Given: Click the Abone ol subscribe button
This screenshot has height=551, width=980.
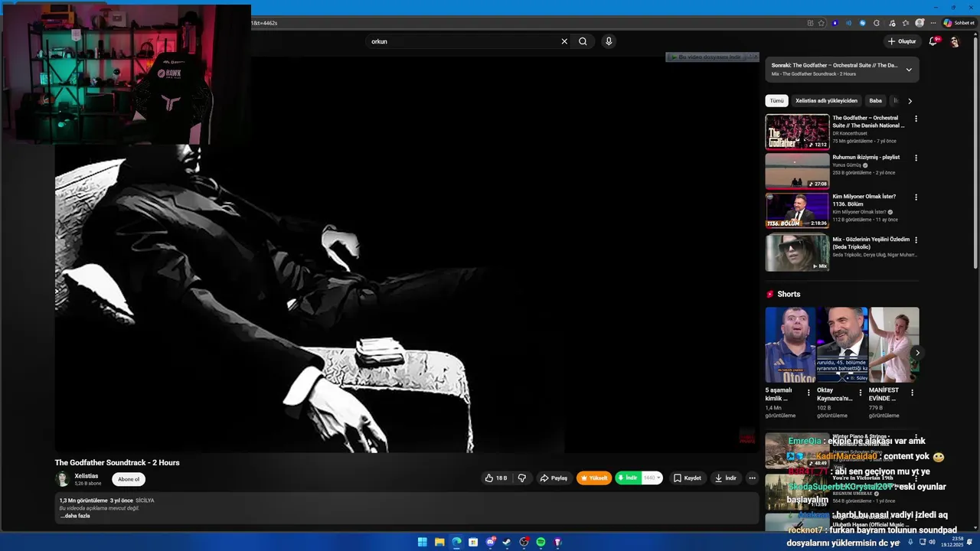Looking at the screenshot, I should coord(129,479).
